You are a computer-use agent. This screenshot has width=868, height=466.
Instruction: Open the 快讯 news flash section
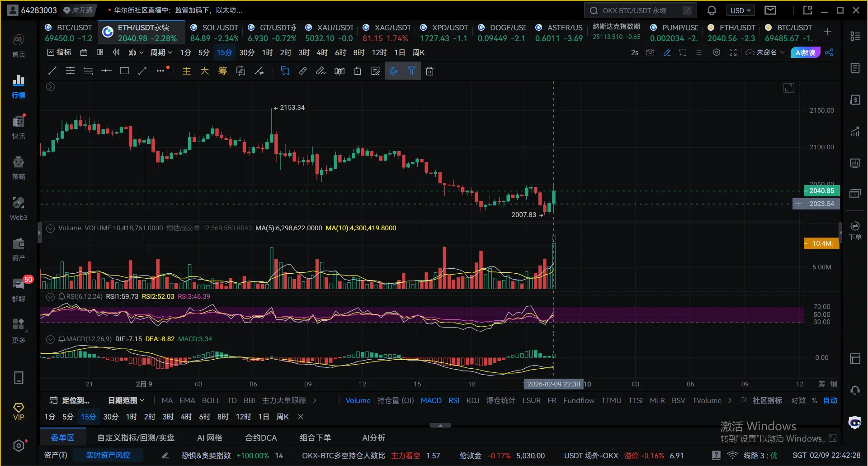click(x=19, y=128)
